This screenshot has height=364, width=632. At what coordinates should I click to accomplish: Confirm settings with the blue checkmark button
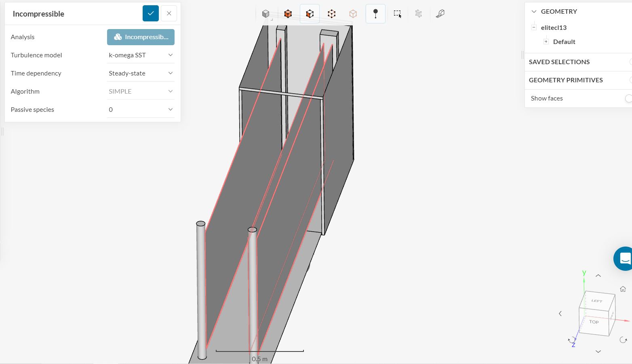coord(151,13)
